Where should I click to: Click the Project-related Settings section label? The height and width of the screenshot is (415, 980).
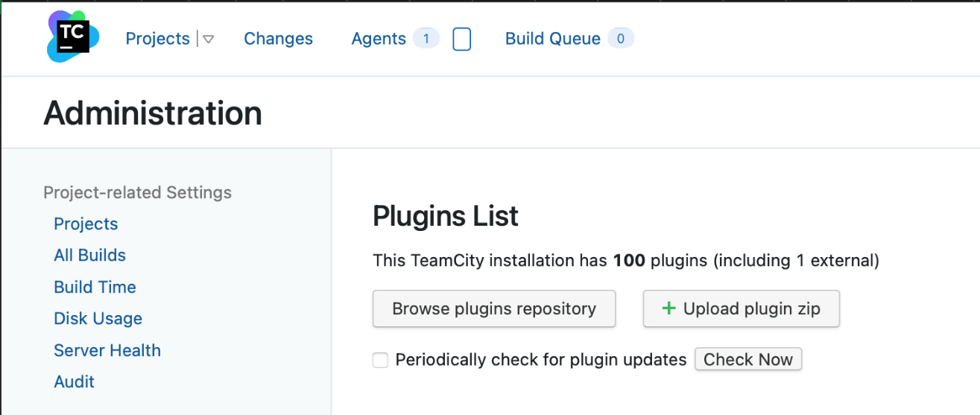137,193
